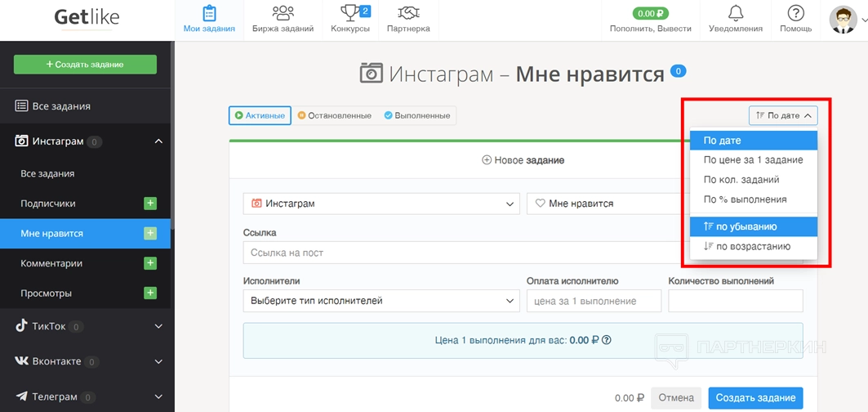Image resolution: width=868 pixels, height=412 pixels.
Task: Switch to Активные filter
Action: (260, 116)
